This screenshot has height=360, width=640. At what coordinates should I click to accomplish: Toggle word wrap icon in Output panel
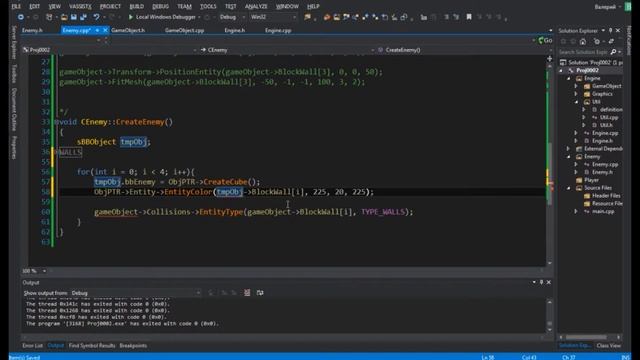260,293
